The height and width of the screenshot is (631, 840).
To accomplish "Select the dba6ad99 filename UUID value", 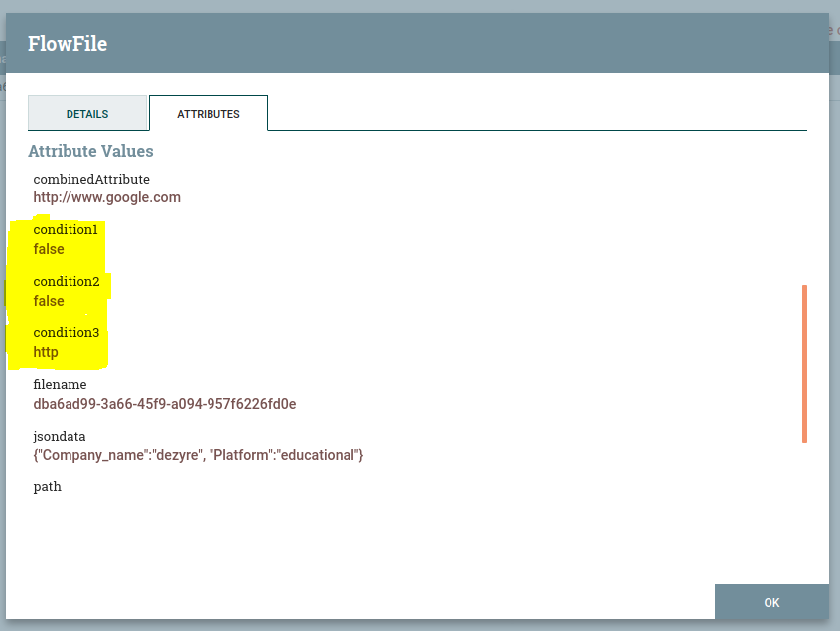I will tap(165, 404).
